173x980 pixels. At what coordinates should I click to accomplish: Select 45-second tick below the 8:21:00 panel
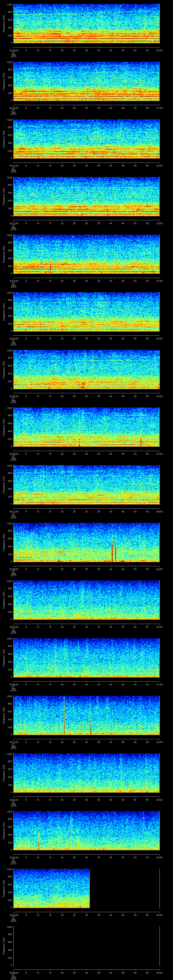point(123,166)
